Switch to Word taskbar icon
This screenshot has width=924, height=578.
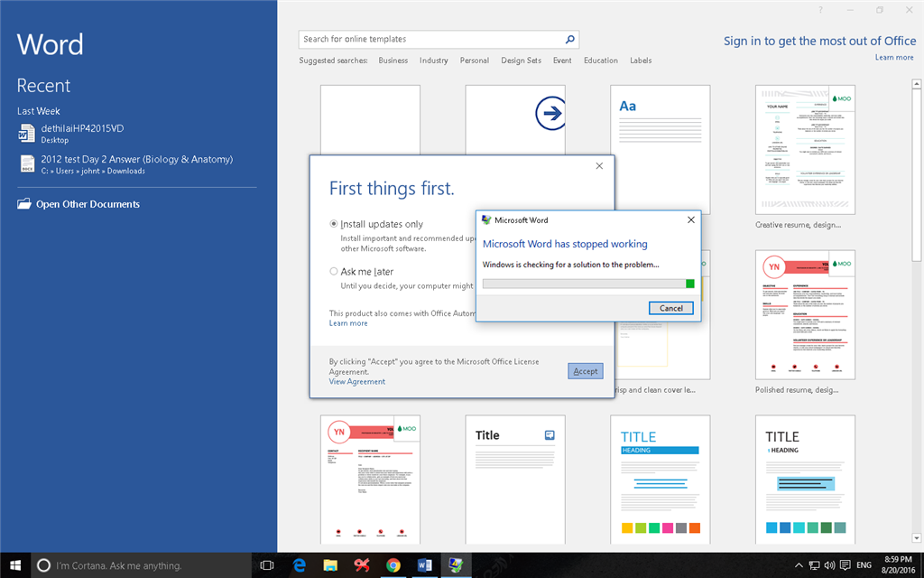tap(424, 565)
